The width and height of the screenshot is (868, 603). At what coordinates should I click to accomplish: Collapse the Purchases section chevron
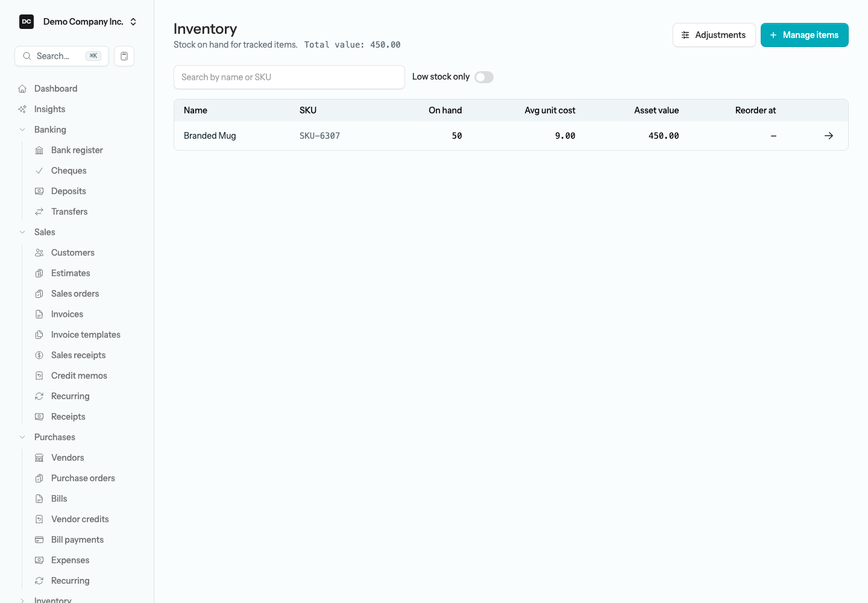coord(22,437)
